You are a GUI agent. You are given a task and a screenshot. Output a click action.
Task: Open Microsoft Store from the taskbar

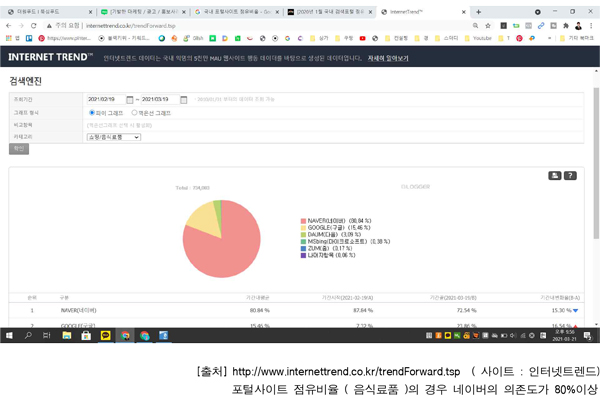pyautogui.click(x=86, y=336)
